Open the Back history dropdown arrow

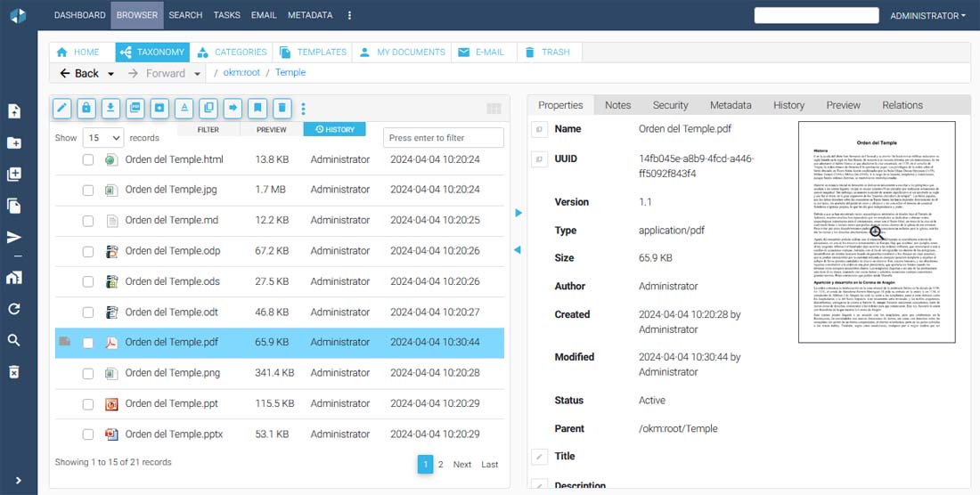(111, 74)
